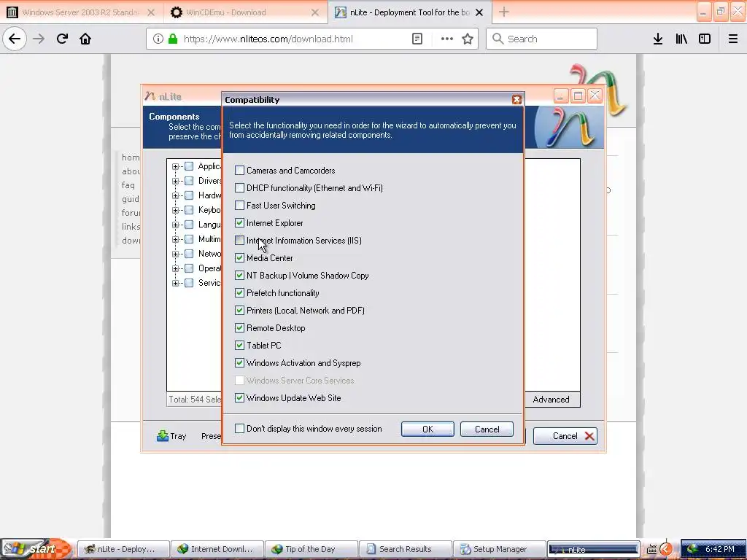The image size is (747, 560).
Task: Expand the Operating System tree node
Action: pyautogui.click(x=175, y=268)
